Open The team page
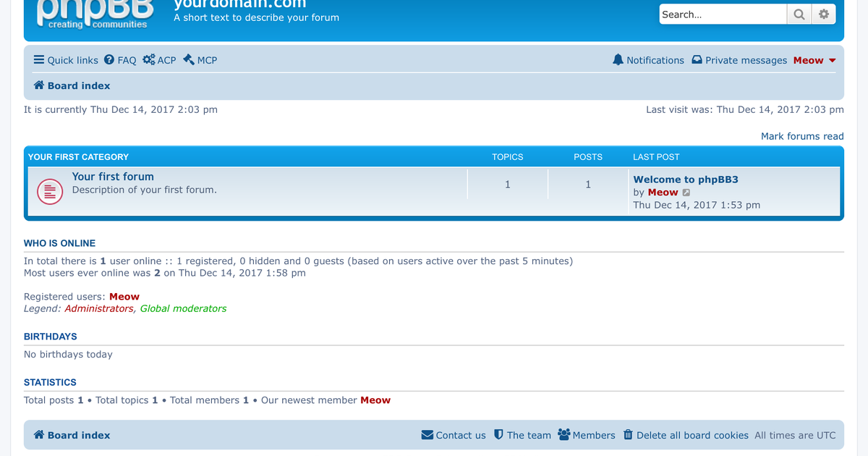 tap(522, 435)
